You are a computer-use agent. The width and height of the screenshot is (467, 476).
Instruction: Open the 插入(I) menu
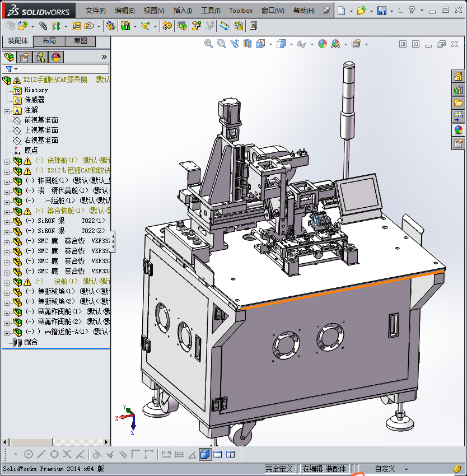(183, 11)
